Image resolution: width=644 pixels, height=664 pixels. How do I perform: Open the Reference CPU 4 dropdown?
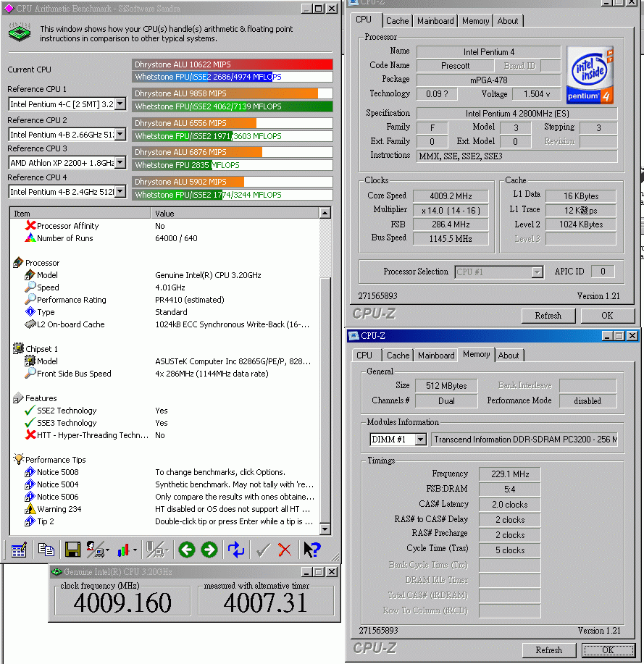click(120, 192)
